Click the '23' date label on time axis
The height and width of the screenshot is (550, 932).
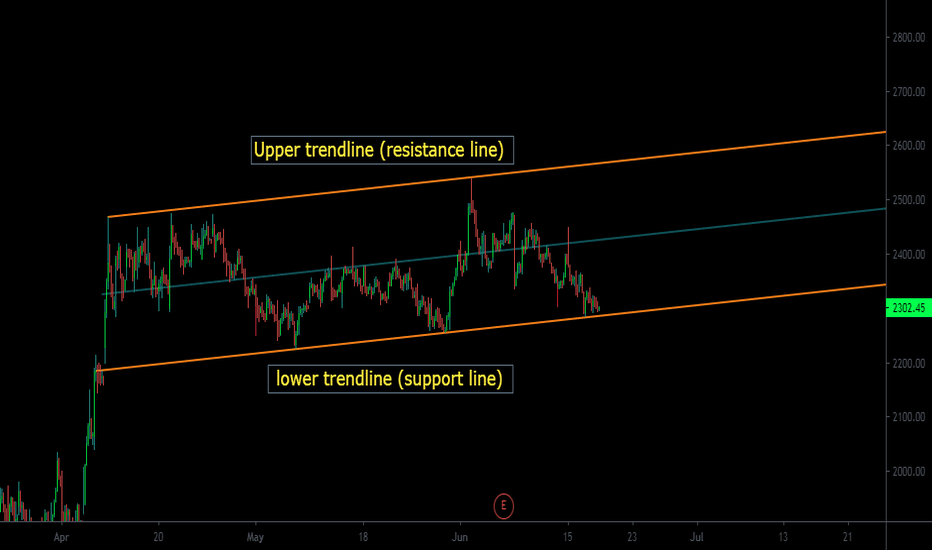632,537
